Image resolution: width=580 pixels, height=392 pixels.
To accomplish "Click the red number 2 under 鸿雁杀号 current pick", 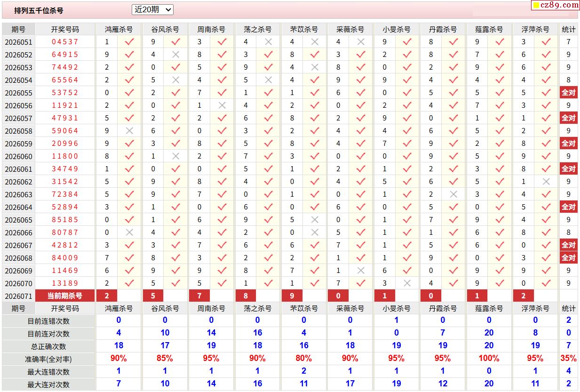I will (x=107, y=296).
